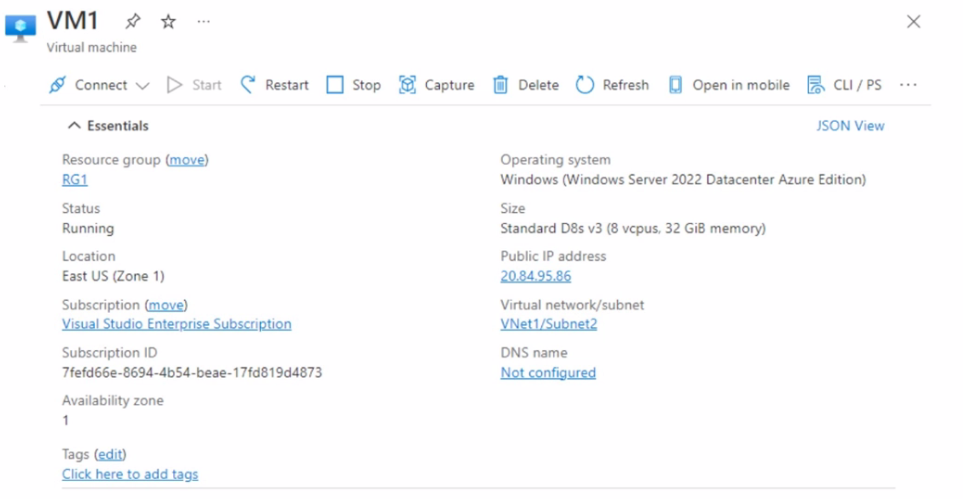Open public IP address 20.84.95.86
The width and height of the screenshot is (963, 499).
(536, 276)
